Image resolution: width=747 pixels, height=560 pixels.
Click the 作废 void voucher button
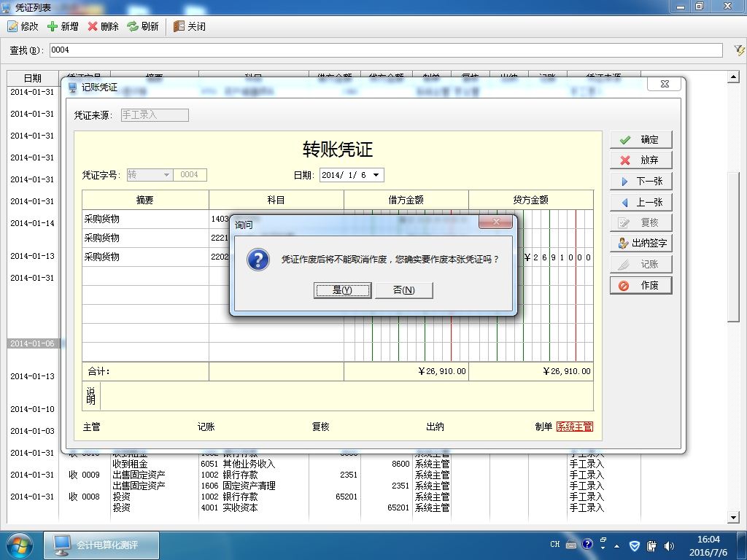point(640,285)
